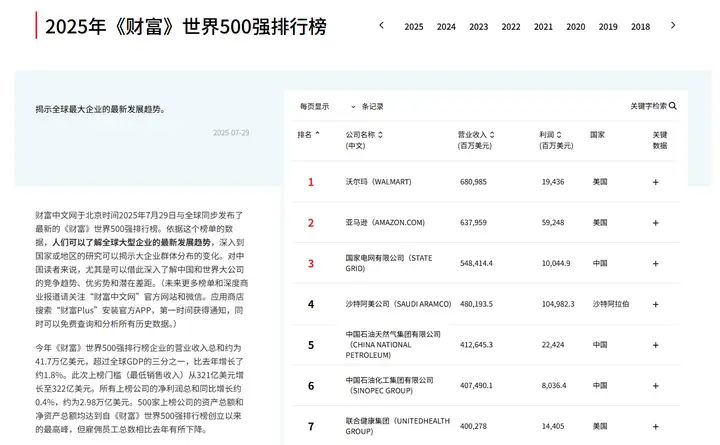Click the page title 2025年《财富》世界500强排行榜
This screenshot has width=720, height=445.
click(186, 27)
